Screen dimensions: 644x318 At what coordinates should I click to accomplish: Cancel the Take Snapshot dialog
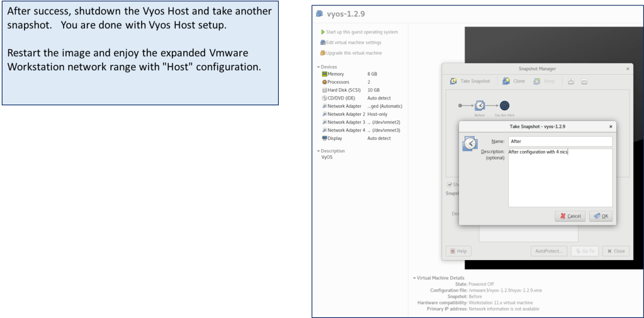tap(570, 216)
